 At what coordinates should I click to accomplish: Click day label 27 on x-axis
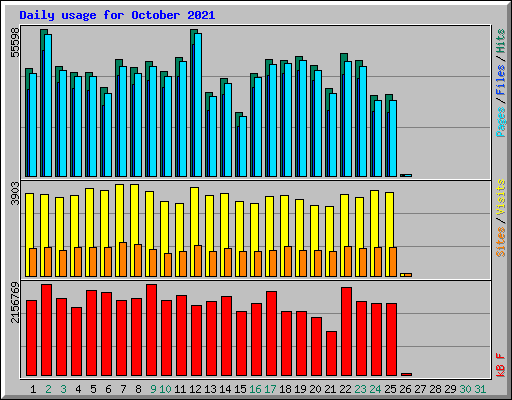[x=420, y=389]
